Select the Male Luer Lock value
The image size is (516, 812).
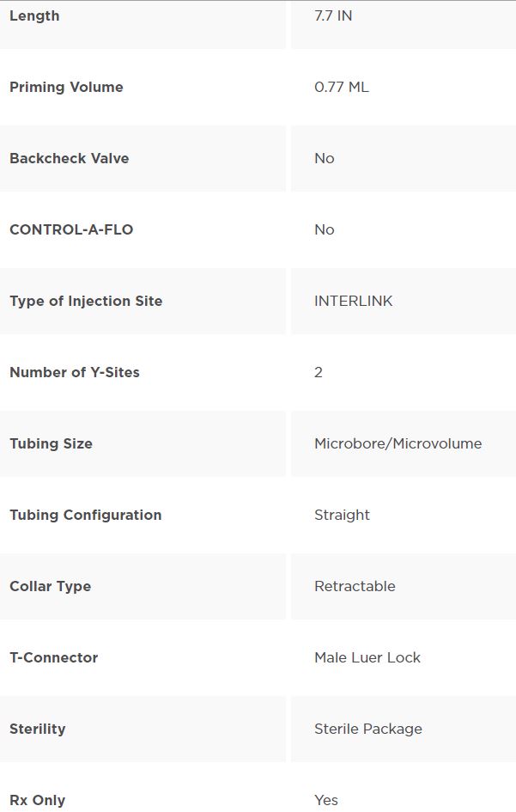tap(367, 657)
